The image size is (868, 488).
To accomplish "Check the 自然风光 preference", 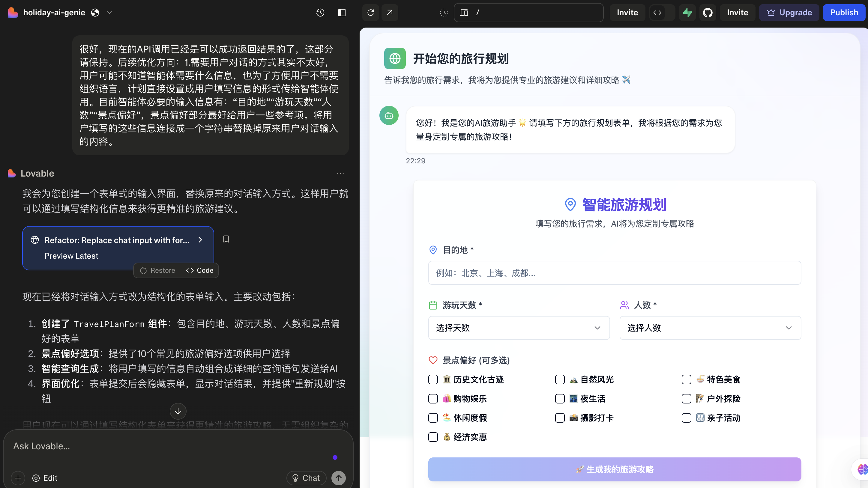I will (x=560, y=379).
